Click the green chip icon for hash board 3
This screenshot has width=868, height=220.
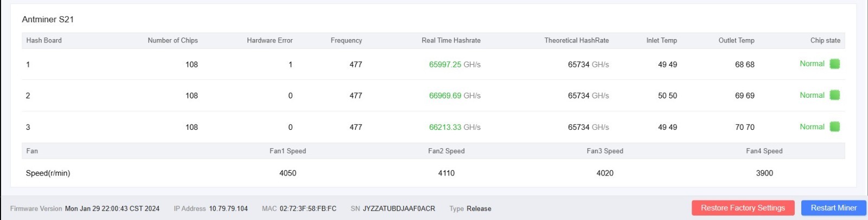835,127
